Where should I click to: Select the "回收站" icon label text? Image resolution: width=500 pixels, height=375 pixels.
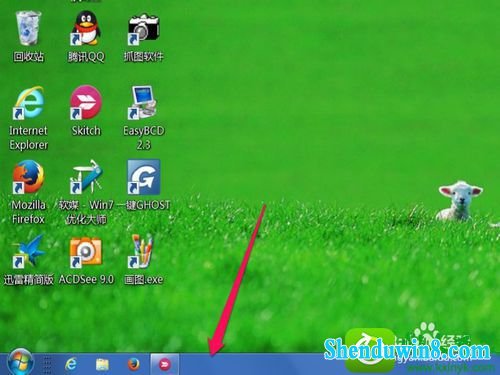(x=28, y=57)
